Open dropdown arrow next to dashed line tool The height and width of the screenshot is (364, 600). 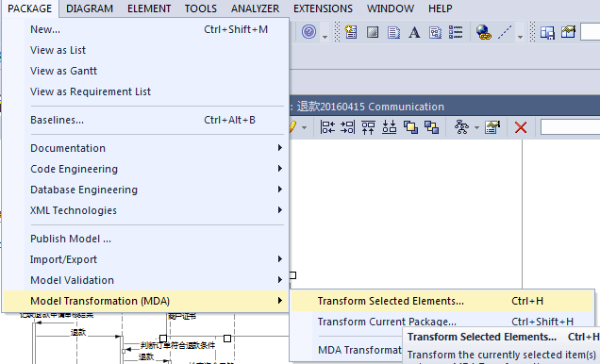(520, 37)
